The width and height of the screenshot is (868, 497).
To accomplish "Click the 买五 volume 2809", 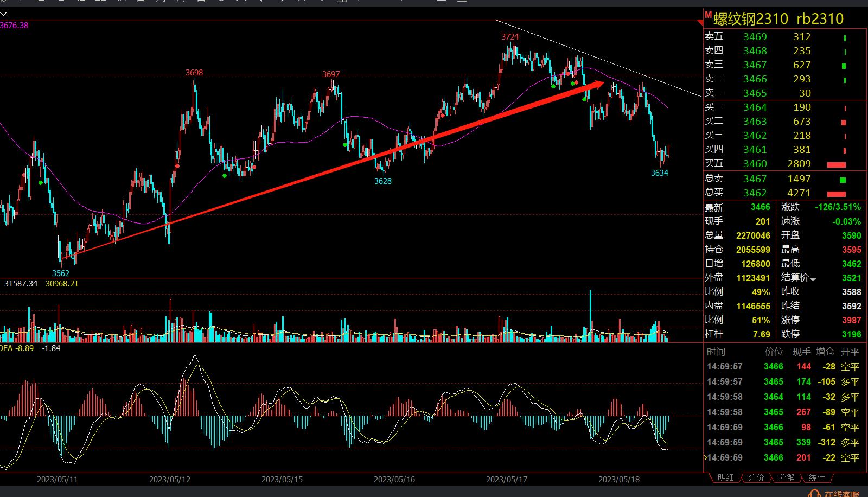I will pos(799,164).
